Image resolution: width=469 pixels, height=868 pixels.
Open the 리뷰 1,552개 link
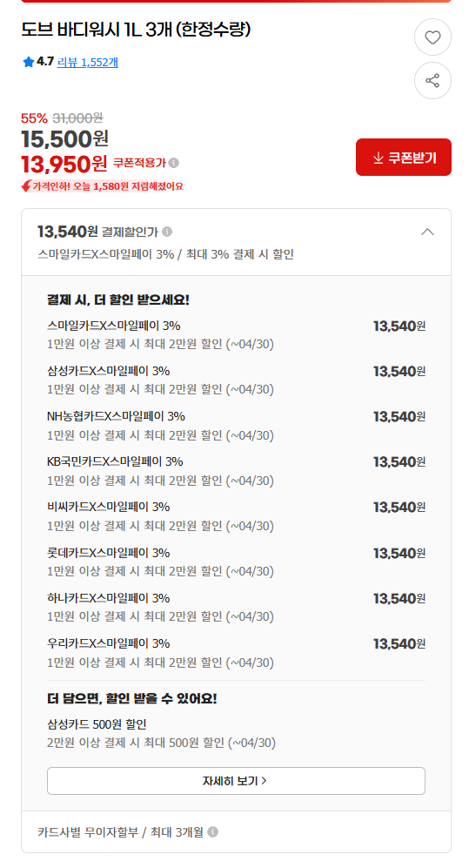[x=87, y=62]
